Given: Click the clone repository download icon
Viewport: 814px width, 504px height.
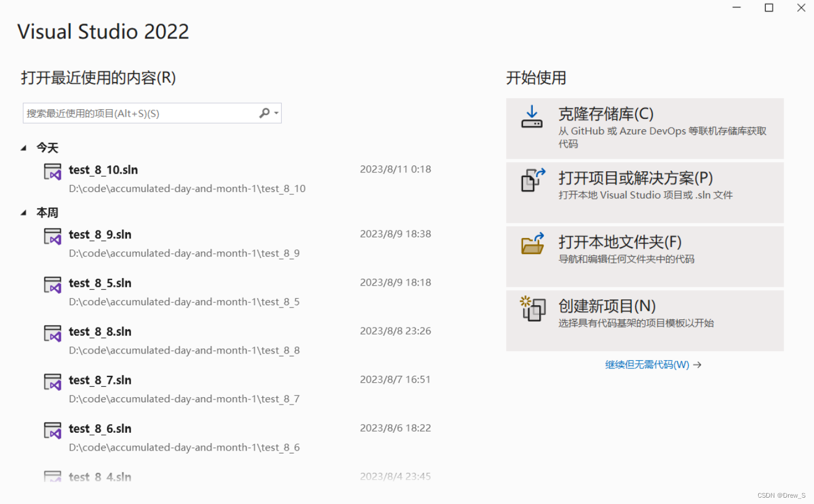Looking at the screenshot, I should [532, 117].
